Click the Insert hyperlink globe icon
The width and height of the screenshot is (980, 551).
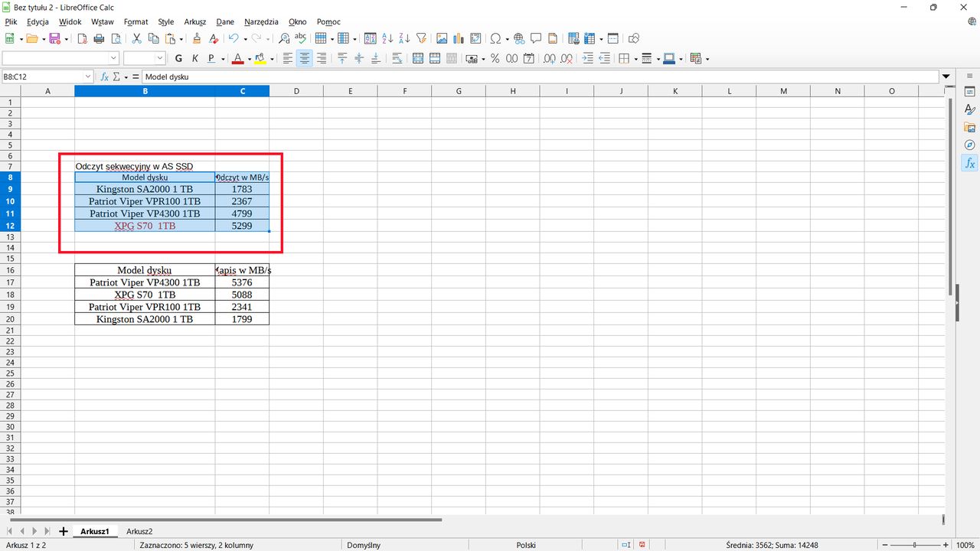coord(519,38)
